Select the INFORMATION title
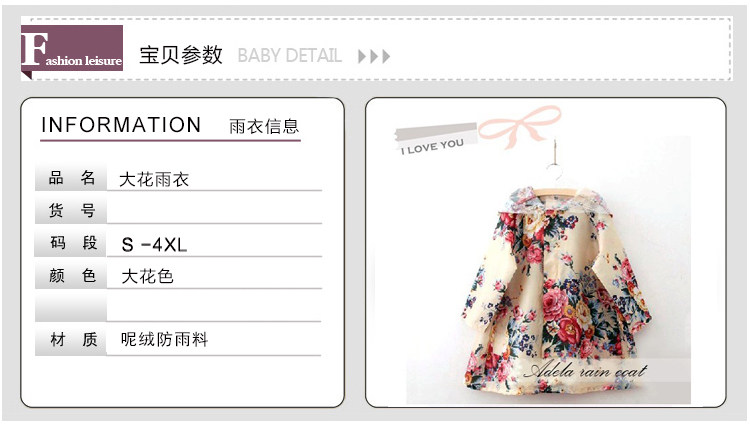Screen dimensions: 750x425 [121, 125]
